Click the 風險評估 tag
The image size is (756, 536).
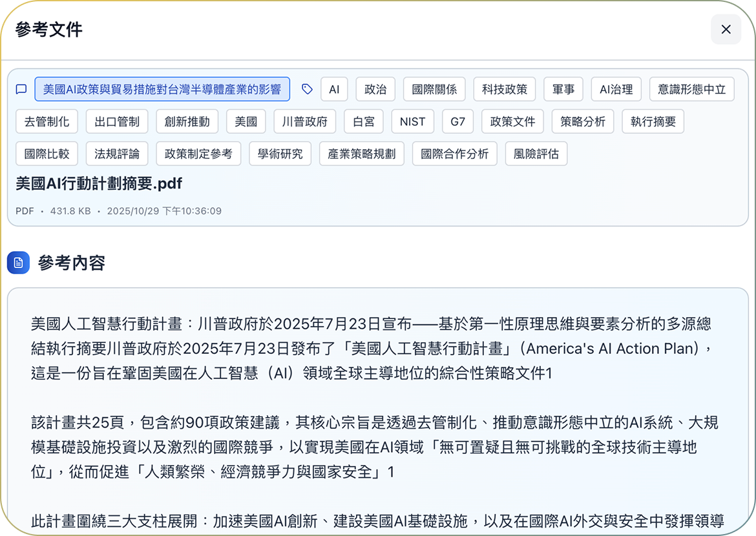(536, 154)
